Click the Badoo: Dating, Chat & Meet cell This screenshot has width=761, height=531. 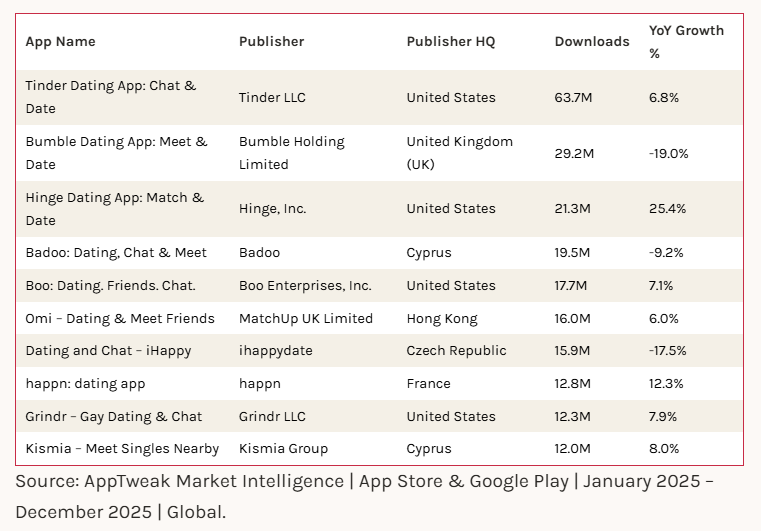[116, 253]
